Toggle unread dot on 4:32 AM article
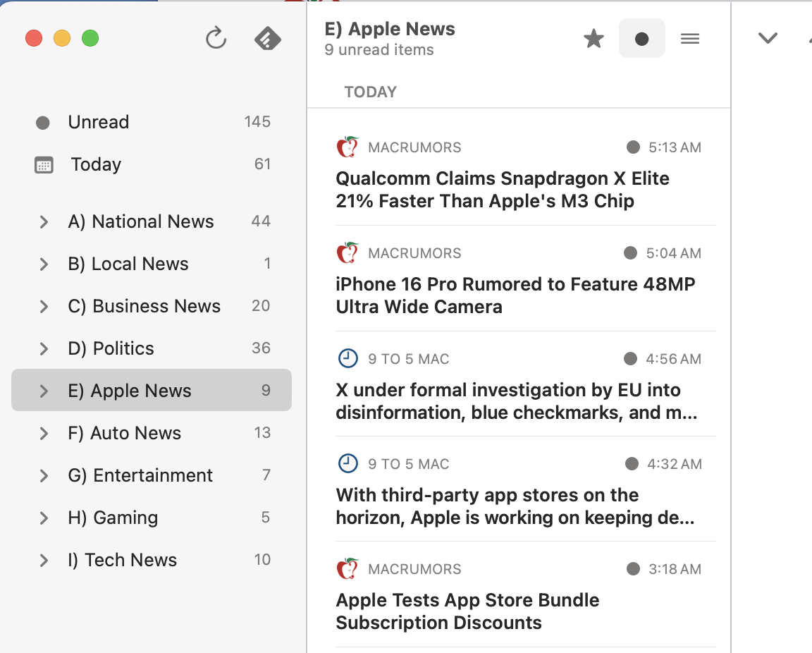Viewport: 812px width, 653px height. pos(632,464)
